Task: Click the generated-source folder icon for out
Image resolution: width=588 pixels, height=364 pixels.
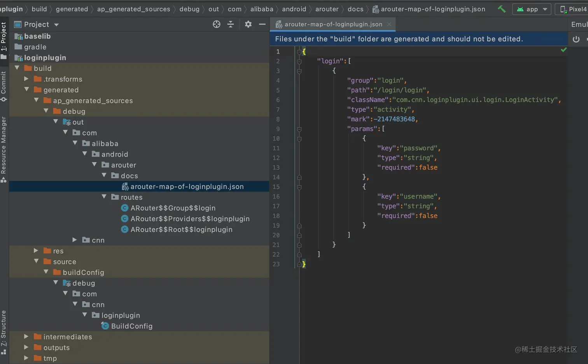Action: click(x=67, y=122)
